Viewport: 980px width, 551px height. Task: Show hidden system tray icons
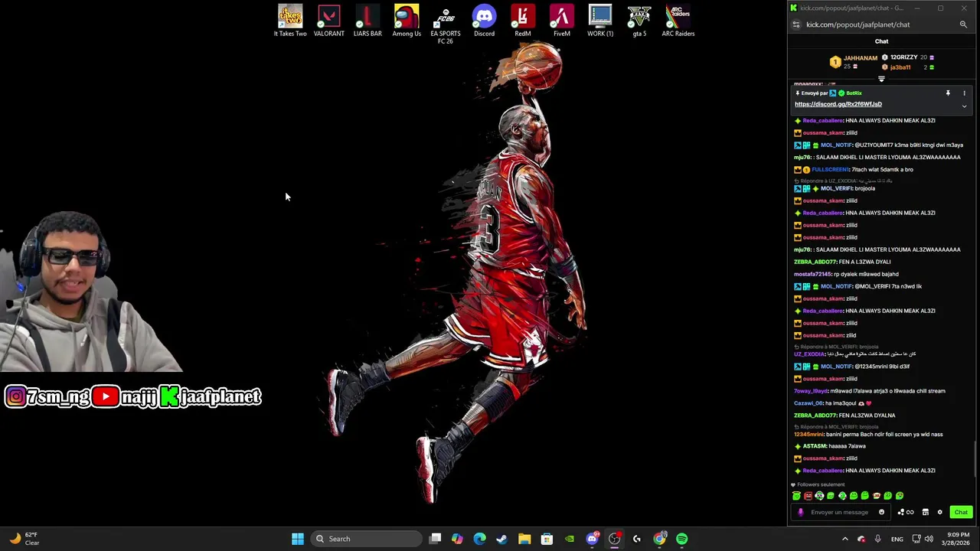tap(845, 539)
